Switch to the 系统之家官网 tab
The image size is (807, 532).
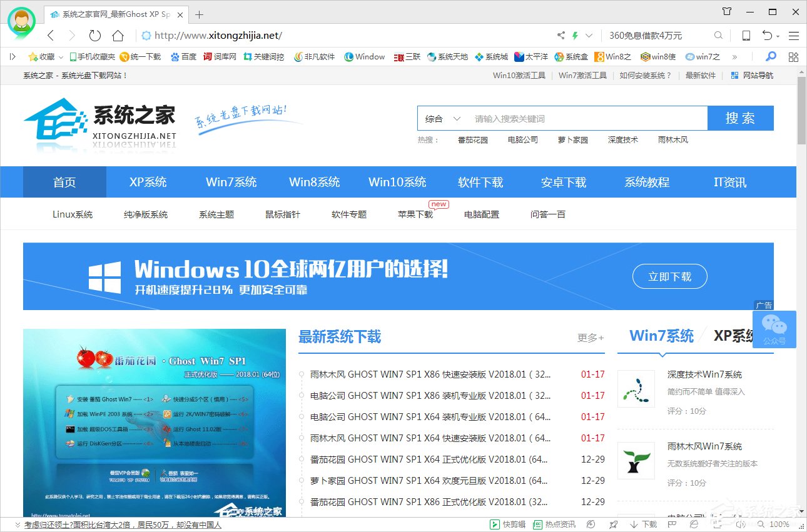tap(113, 14)
